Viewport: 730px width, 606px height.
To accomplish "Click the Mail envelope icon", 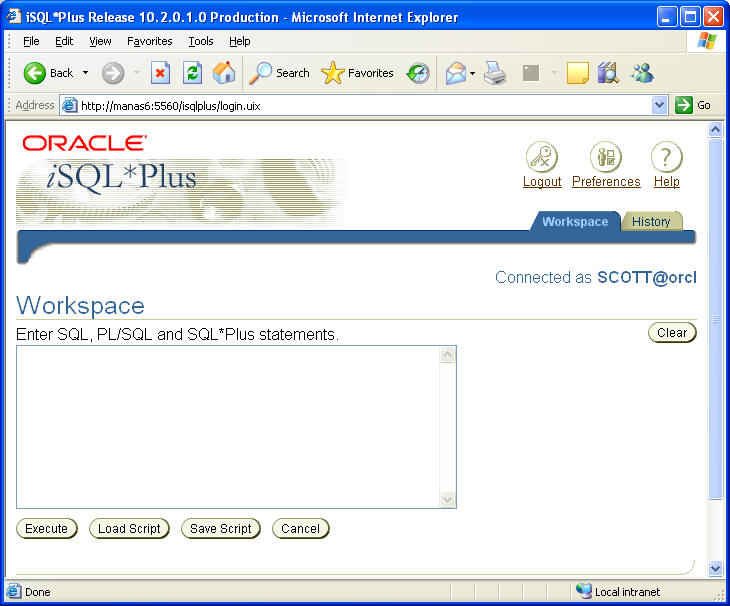I will 456,73.
